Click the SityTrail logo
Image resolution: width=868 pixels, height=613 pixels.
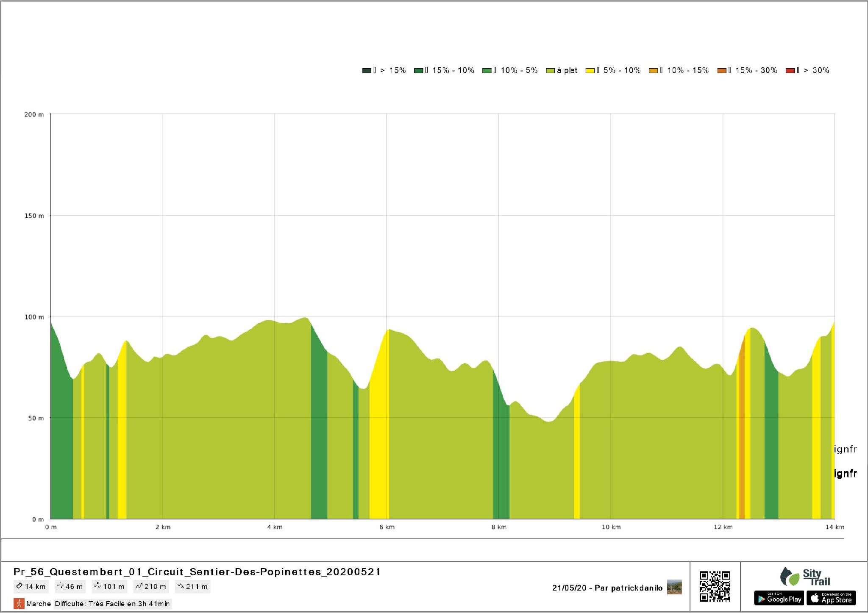805,577
